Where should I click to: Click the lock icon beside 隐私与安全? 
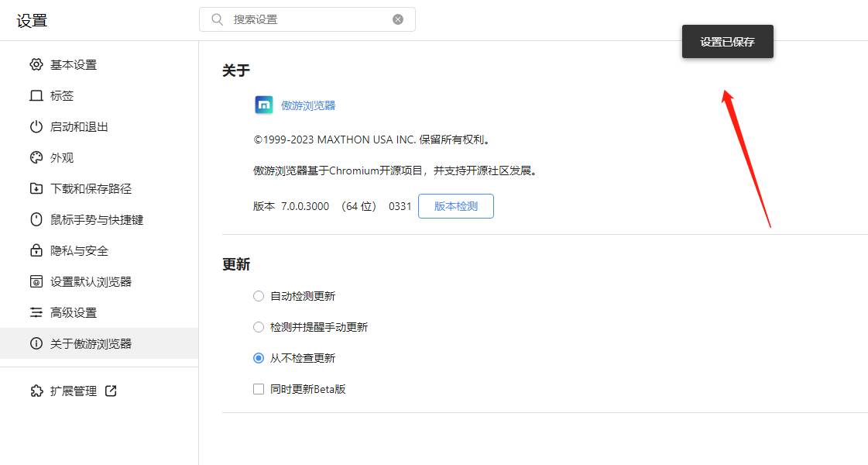[x=36, y=250]
